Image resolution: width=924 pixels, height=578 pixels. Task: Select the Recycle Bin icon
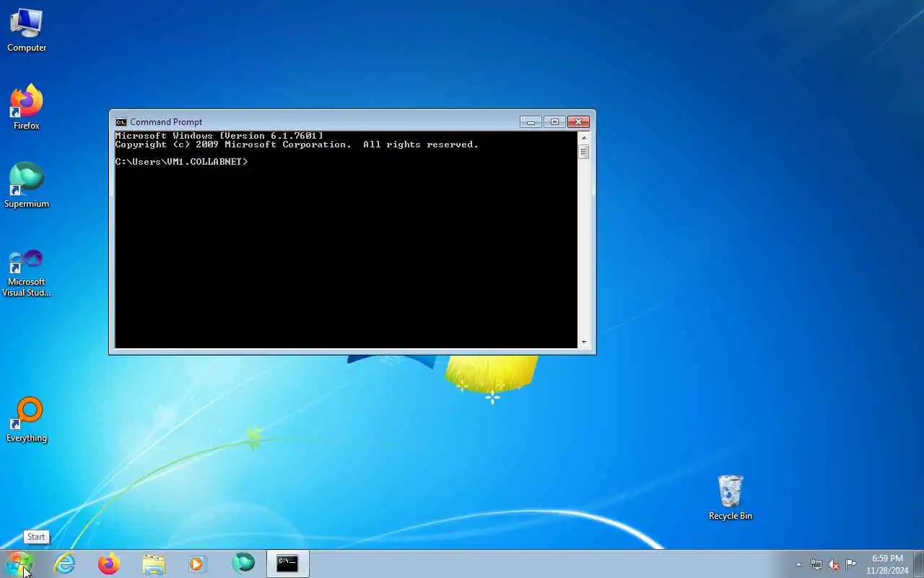pyautogui.click(x=731, y=498)
